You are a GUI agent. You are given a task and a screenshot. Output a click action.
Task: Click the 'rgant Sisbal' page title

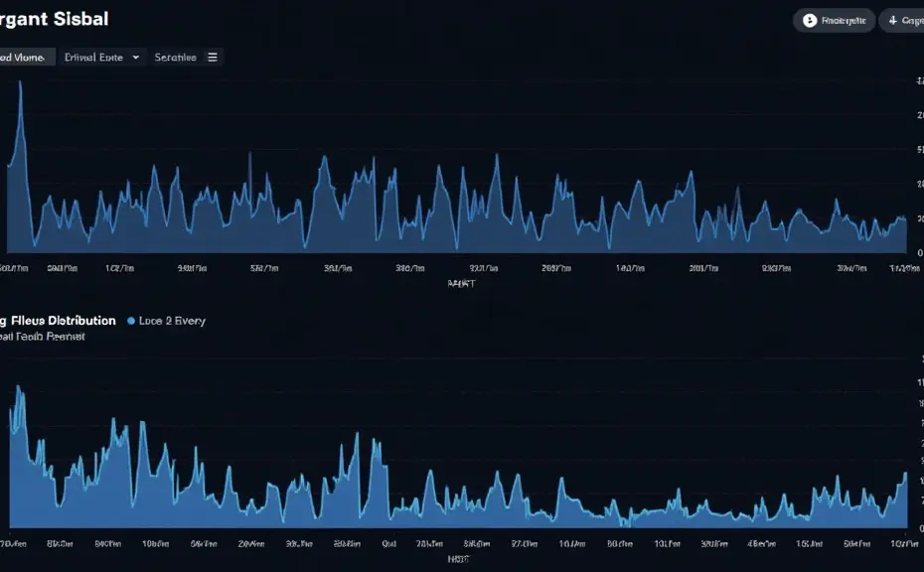point(55,19)
